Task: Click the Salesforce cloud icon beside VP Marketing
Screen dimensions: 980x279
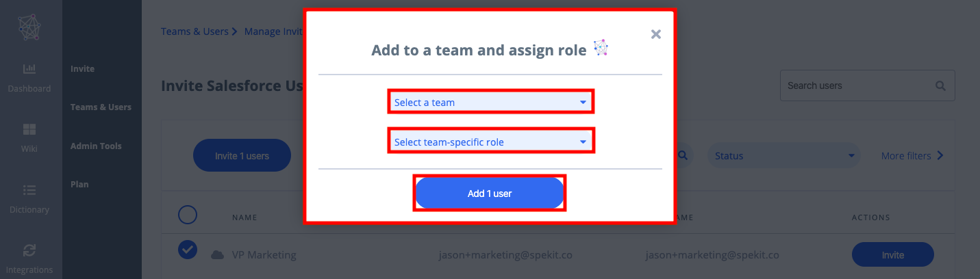Action: point(218,254)
